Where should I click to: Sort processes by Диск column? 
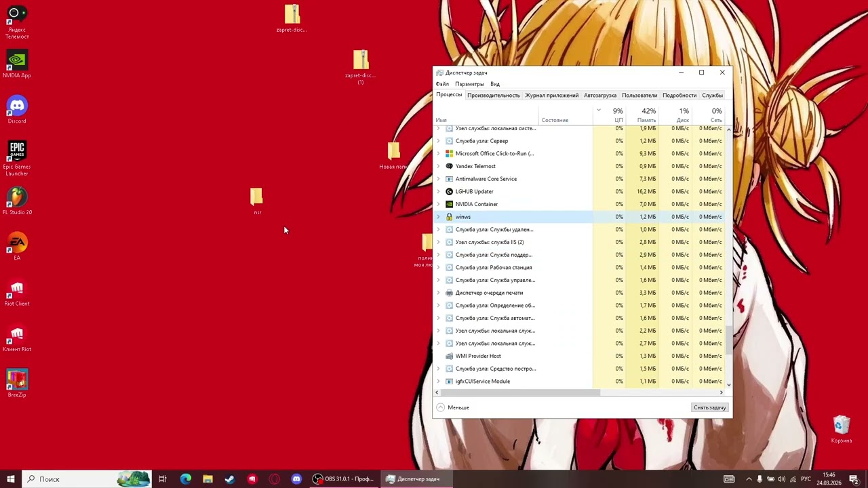675,115
